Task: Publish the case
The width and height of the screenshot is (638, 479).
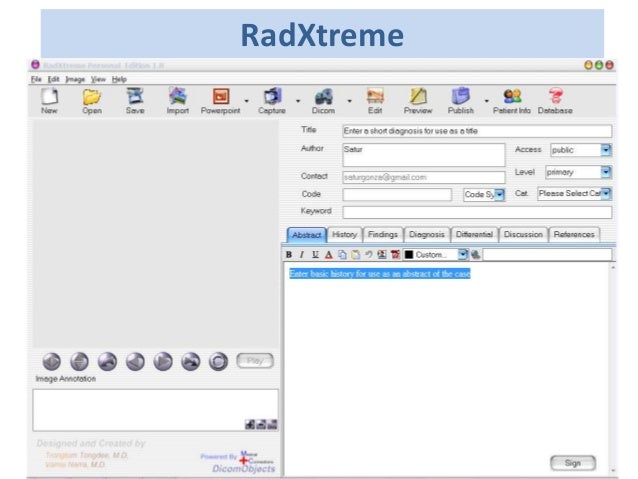Action: click(461, 101)
